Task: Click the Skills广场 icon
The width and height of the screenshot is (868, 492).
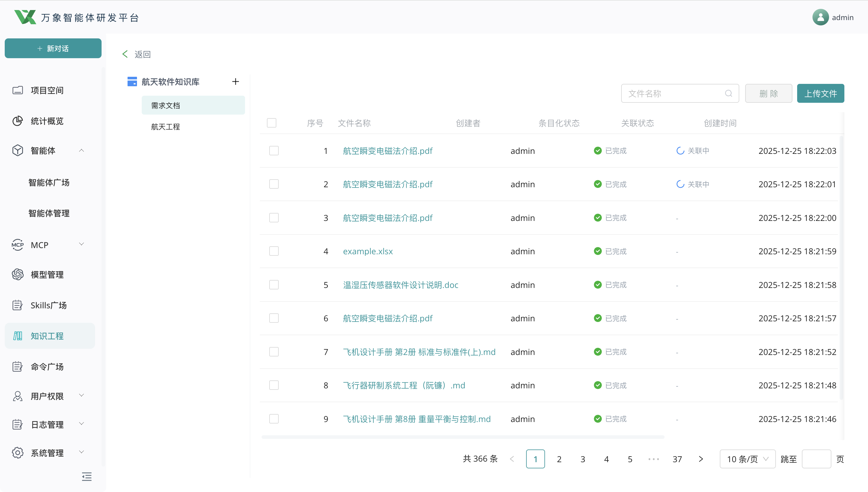Action: (x=17, y=305)
